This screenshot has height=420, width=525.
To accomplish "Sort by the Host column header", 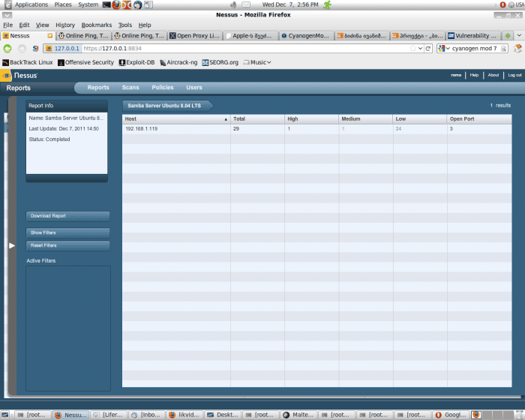I will 176,119.
